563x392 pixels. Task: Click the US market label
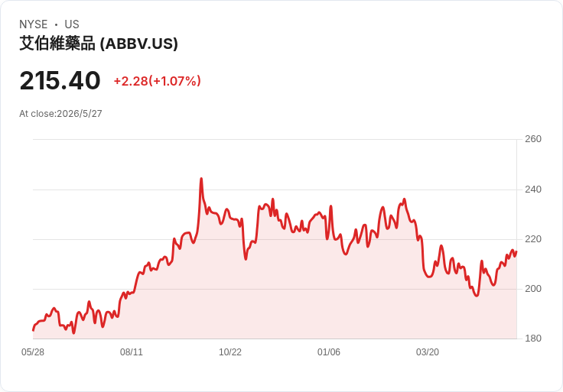(x=72, y=24)
